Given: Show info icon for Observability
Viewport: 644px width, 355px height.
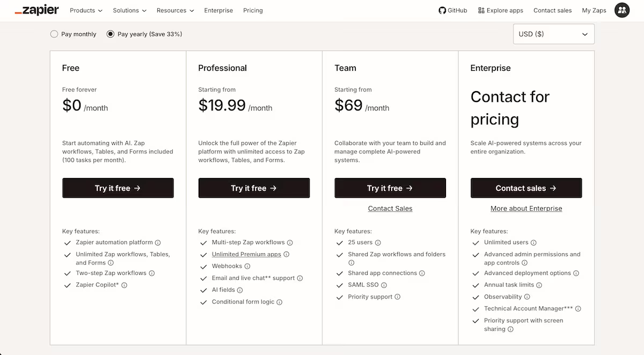Looking at the screenshot, I should coord(527,297).
